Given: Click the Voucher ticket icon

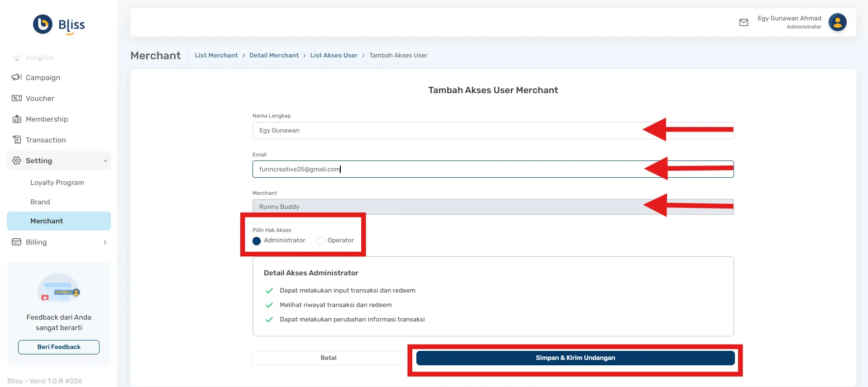Looking at the screenshot, I should tap(17, 98).
